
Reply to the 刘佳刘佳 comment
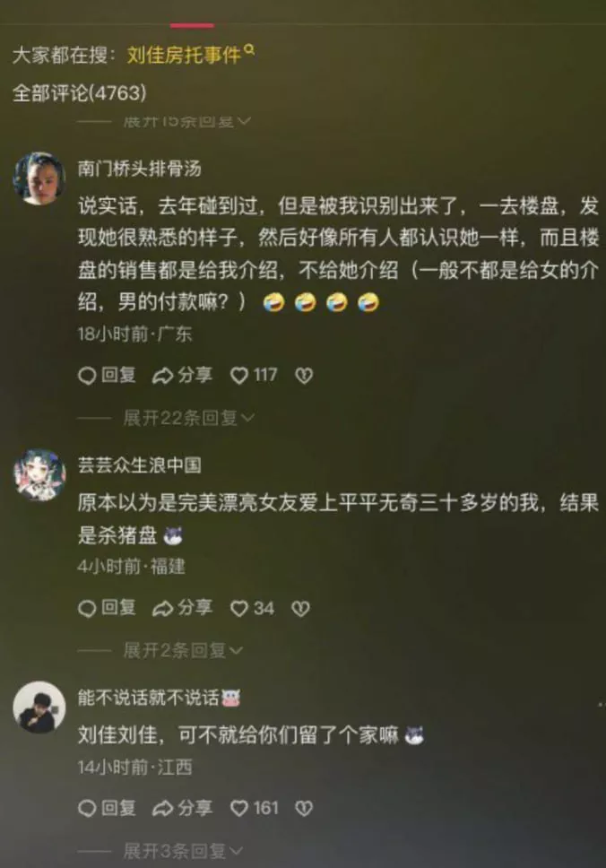pyautogui.click(x=107, y=808)
